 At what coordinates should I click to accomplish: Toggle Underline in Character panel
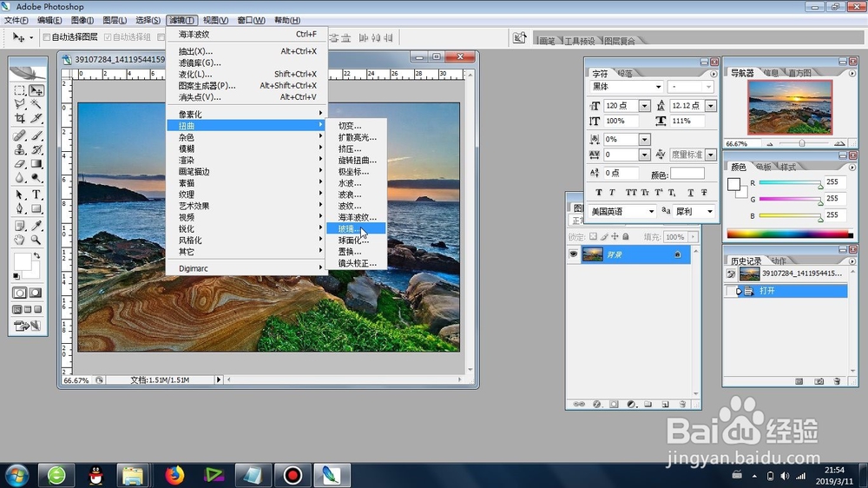(x=690, y=192)
